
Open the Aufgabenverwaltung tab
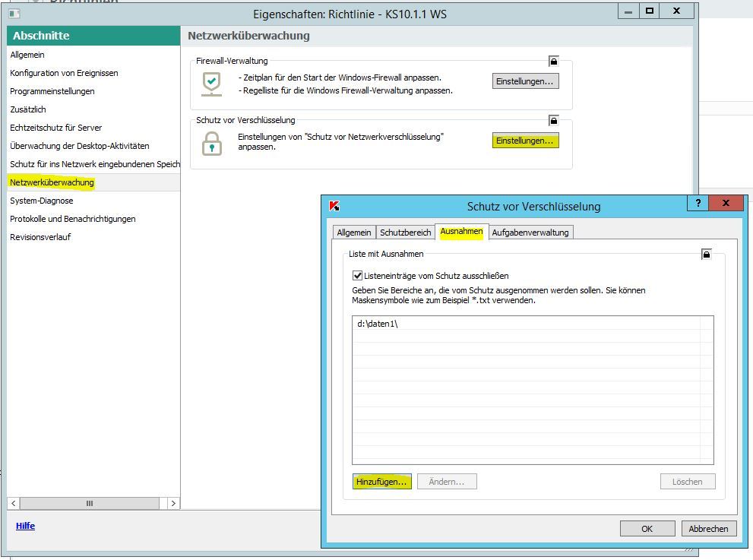point(530,233)
